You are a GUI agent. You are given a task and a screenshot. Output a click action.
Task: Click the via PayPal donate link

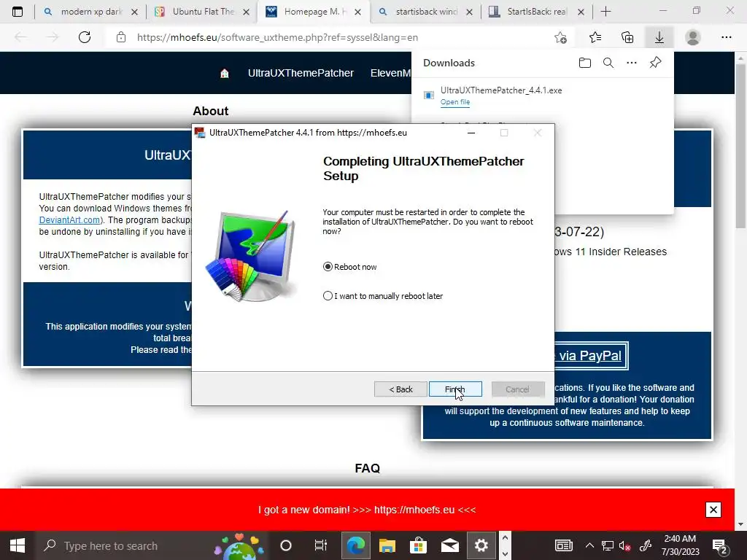[589, 356]
